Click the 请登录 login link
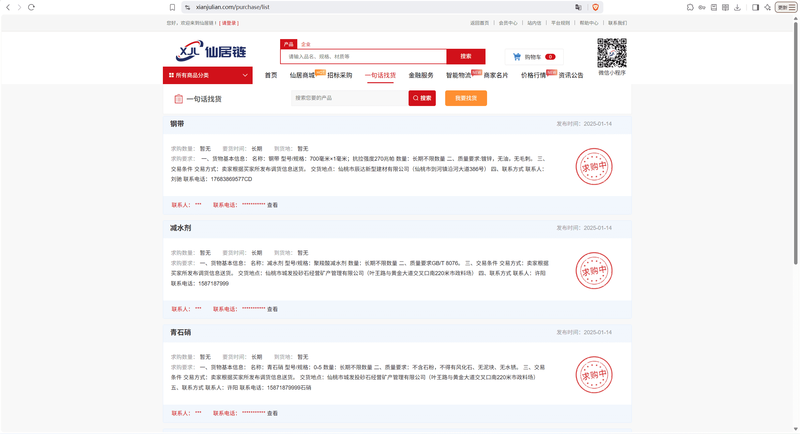Viewport: 800px width, 434px height. coord(229,23)
